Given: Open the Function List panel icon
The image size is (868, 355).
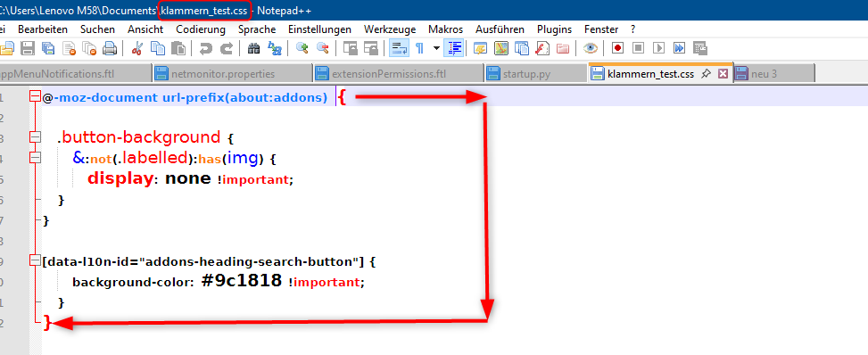Looking at the screenshot, I should pos(542,49).
